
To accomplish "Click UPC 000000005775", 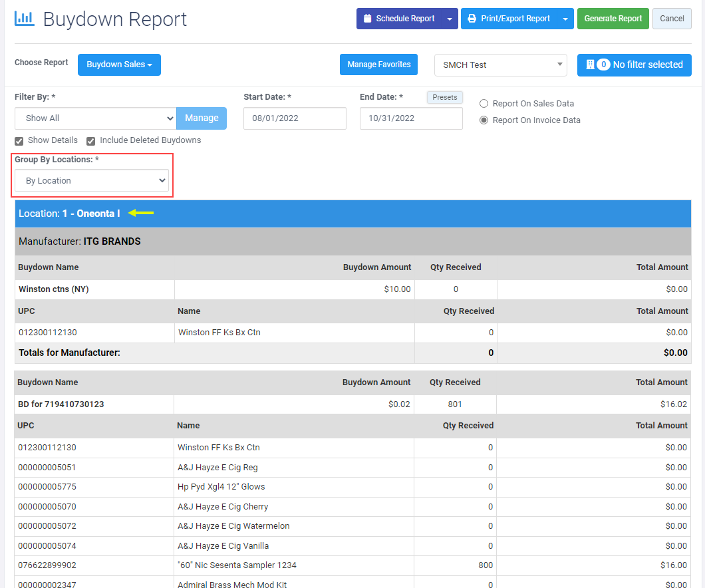I will [x=47, y=487].
